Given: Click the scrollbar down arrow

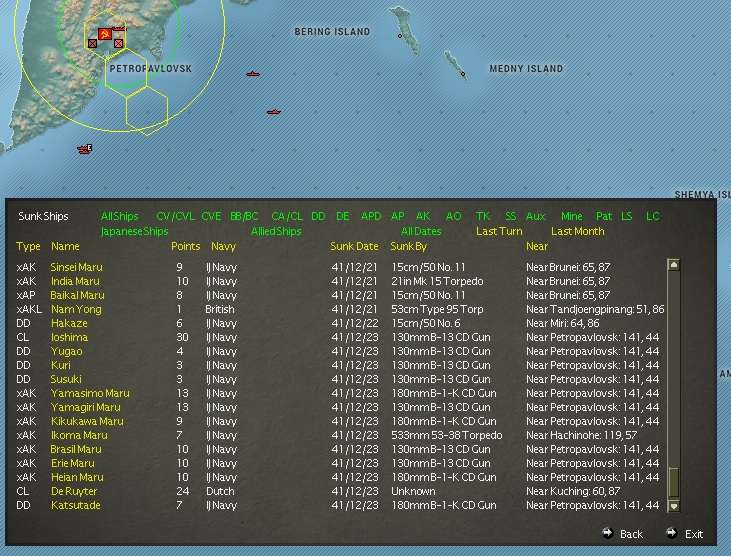Looking at the screenshot, I should [x=674, y=506].
